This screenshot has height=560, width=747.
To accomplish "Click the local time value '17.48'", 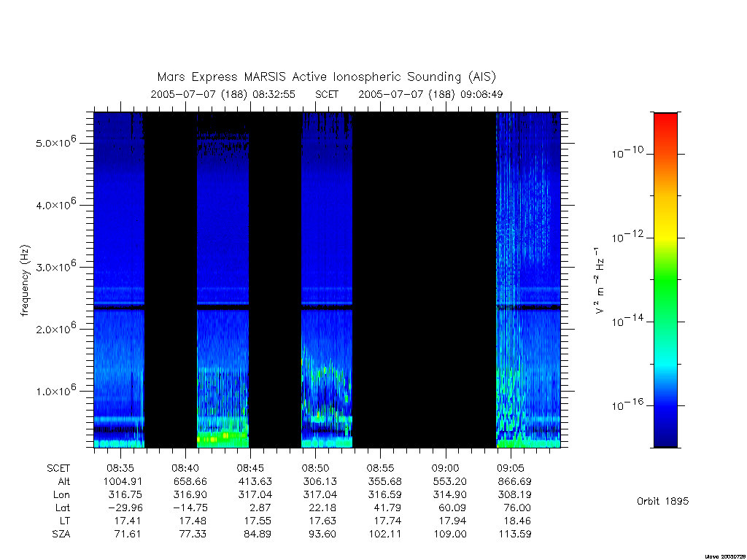I will click(x=193, y=521).
